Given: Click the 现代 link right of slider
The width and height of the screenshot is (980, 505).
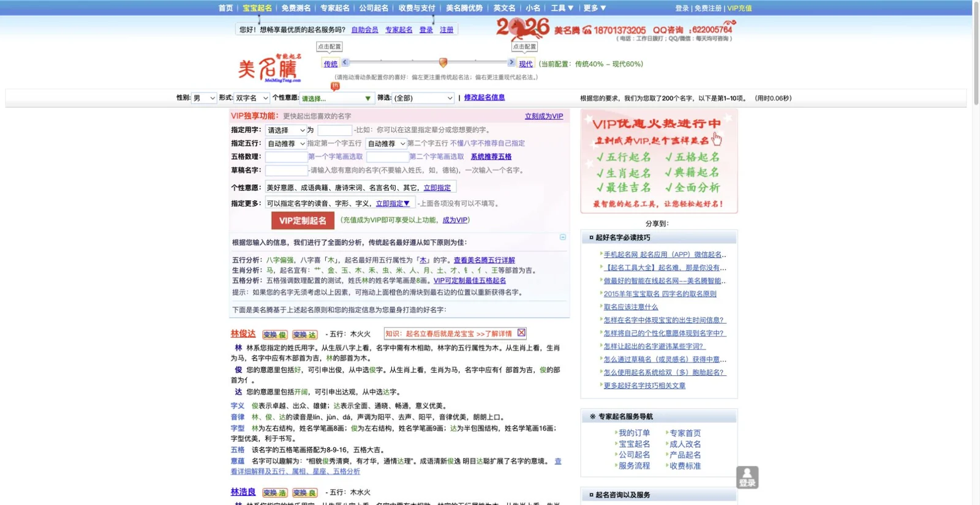Looking at the screenshot, I should [x=526, y=64].
